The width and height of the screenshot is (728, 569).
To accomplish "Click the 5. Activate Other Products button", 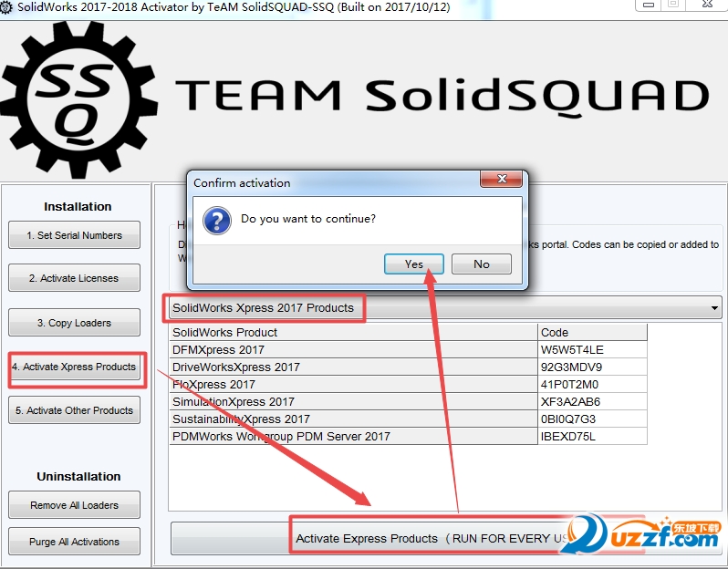I will click(74, 410).
